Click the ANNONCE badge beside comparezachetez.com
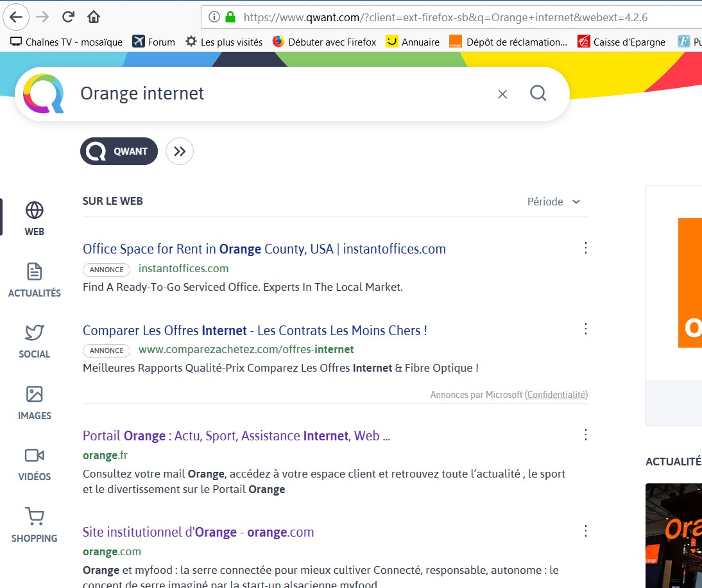This screenshot has width=702, height=588. [x=107, y=350]
